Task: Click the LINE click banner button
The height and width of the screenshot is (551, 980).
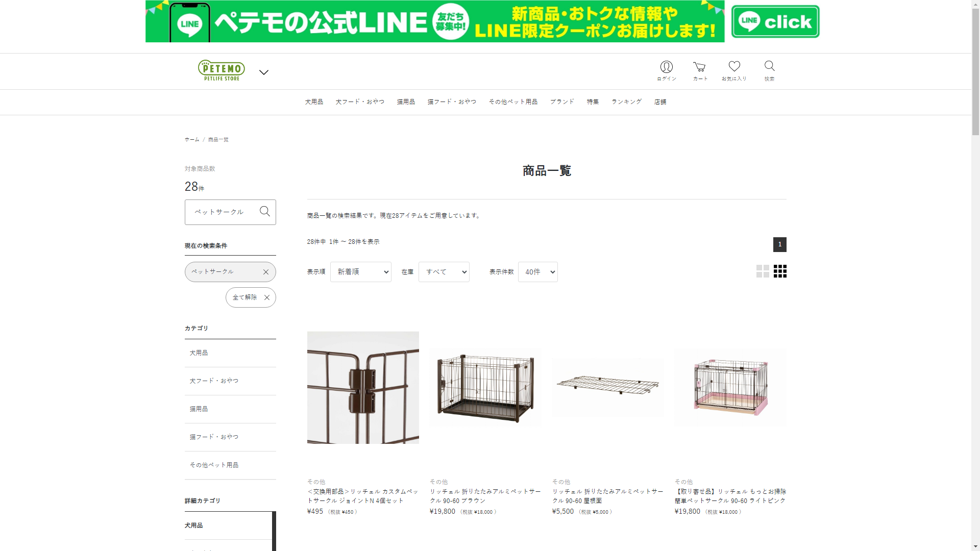Action: point(775,22)
